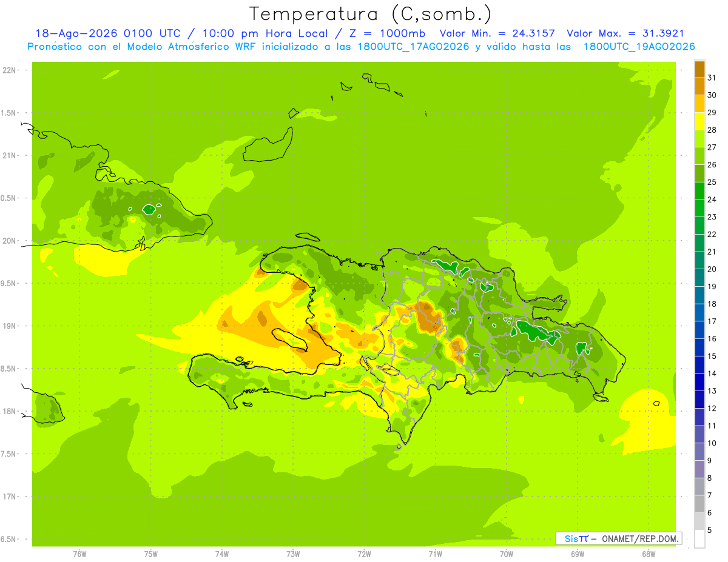Select the 'Valor Max. = 31.3921' readout
The image size is (728, 562).
pos(625,33)
